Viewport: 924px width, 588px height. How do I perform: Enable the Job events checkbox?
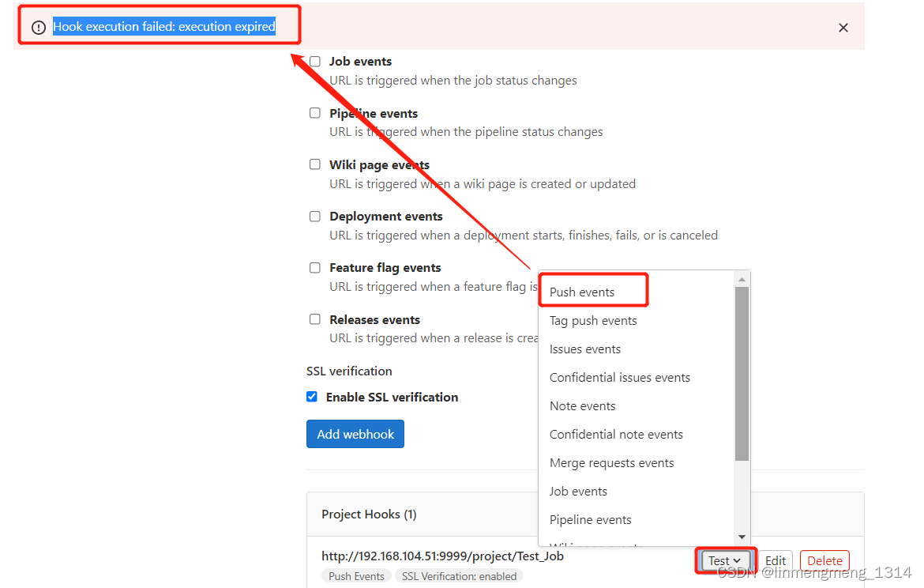315,62
